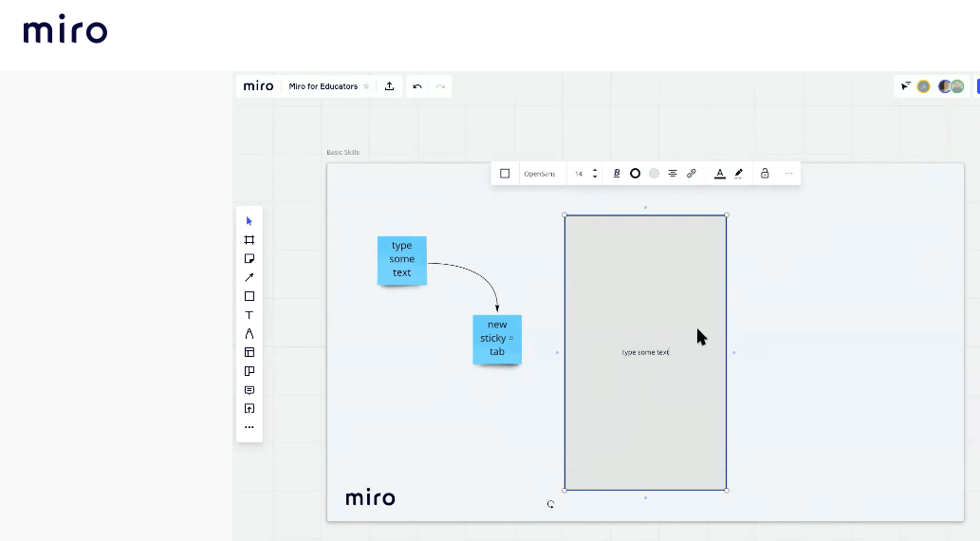
Task: Lock the selected shape
Action: tap(765, 174)
